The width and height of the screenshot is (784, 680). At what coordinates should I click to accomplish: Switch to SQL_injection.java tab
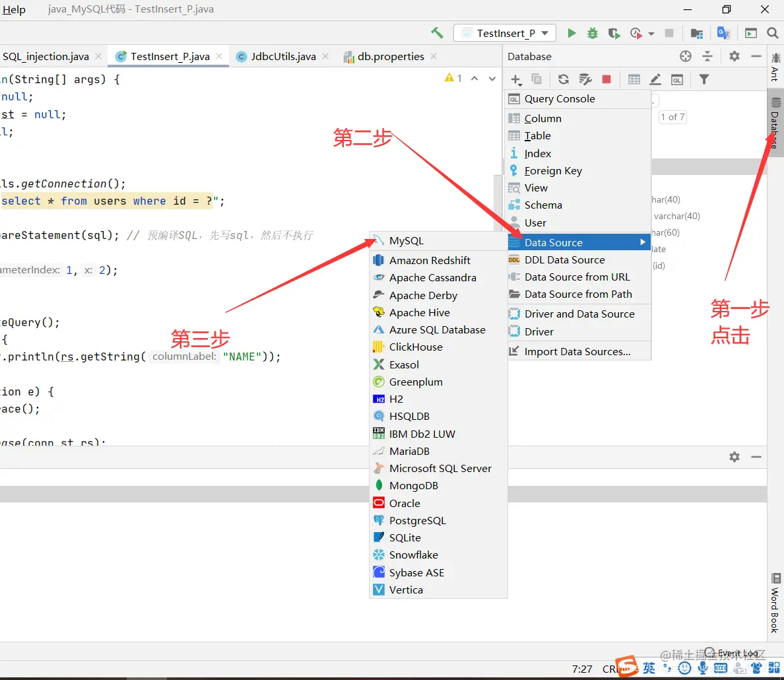[x=46, y=57]
